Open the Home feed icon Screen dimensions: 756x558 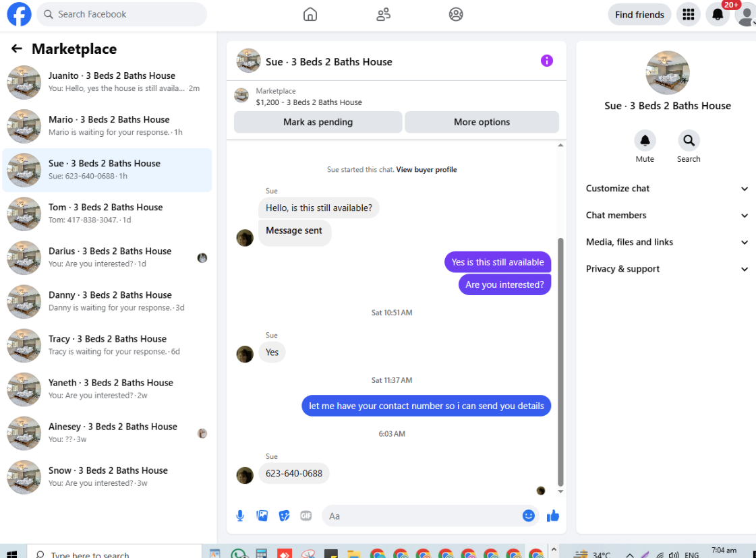tap(310, 14)
